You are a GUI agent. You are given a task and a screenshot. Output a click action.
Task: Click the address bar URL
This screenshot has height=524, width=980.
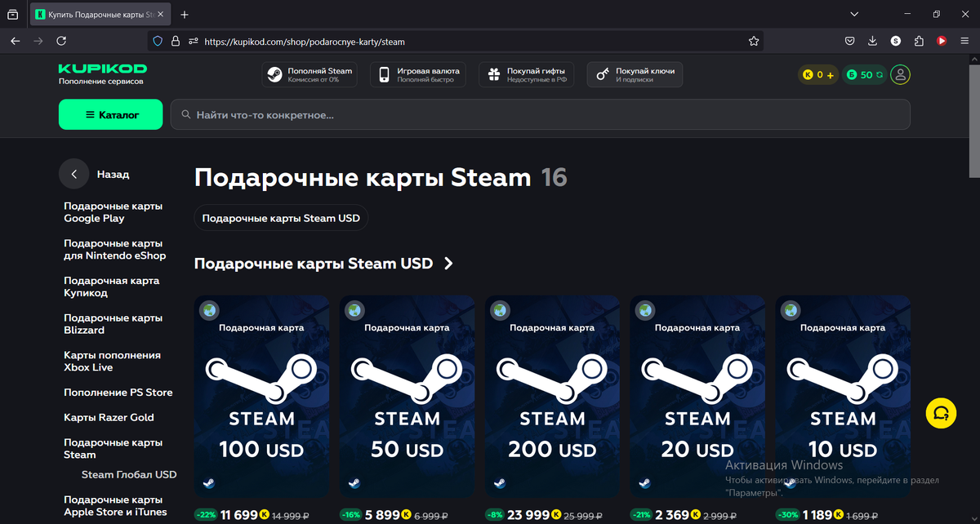[304, 41]
